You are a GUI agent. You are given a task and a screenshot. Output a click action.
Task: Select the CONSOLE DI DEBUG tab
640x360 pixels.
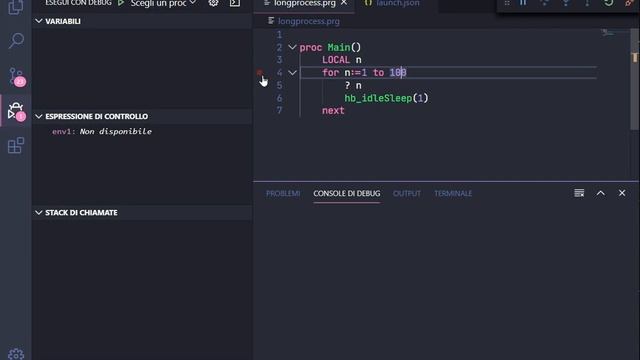click(347, 193)
